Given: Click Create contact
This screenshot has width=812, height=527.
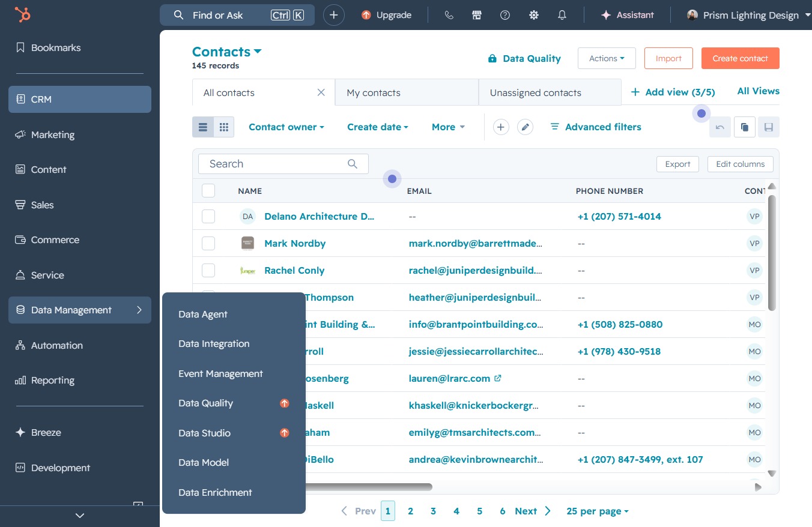Looking at the screenshot, I should point(740,58).
